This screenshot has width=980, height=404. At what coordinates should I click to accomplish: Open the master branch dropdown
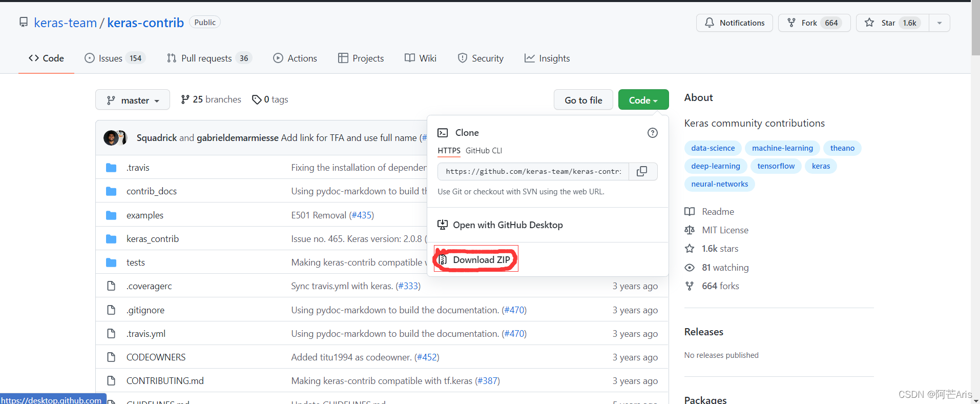pyautogui.click(x=133, y=100)
